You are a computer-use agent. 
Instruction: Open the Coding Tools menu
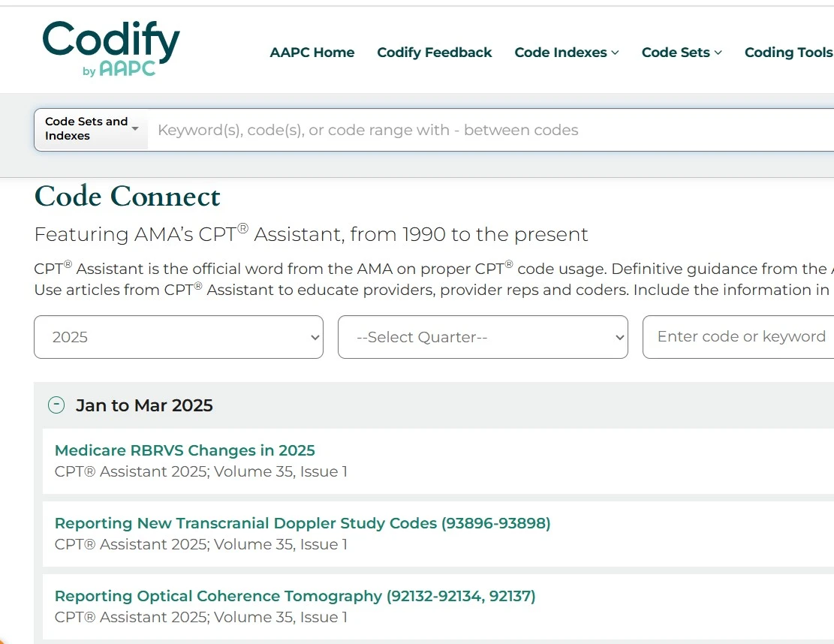point(788,53)
